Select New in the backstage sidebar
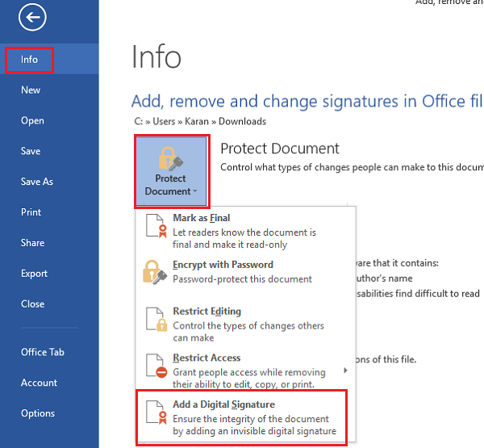 coord(31,90)
